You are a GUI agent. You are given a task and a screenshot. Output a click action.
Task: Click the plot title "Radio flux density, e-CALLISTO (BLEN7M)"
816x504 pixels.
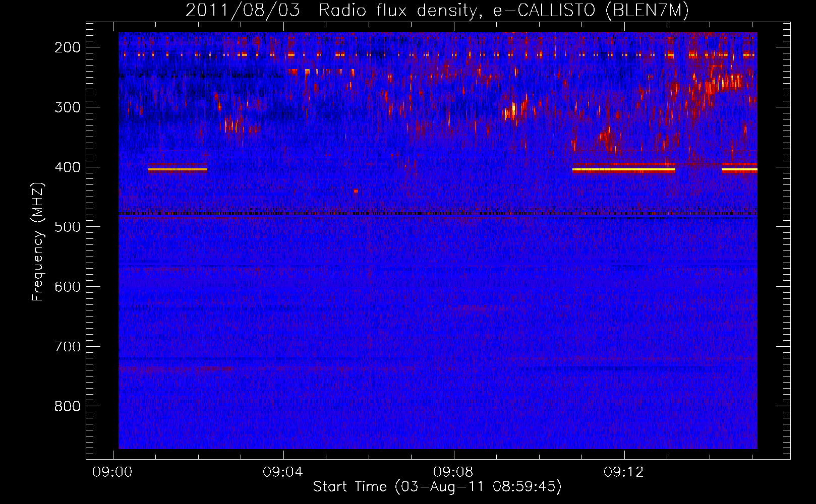click(x=503, y=11)
